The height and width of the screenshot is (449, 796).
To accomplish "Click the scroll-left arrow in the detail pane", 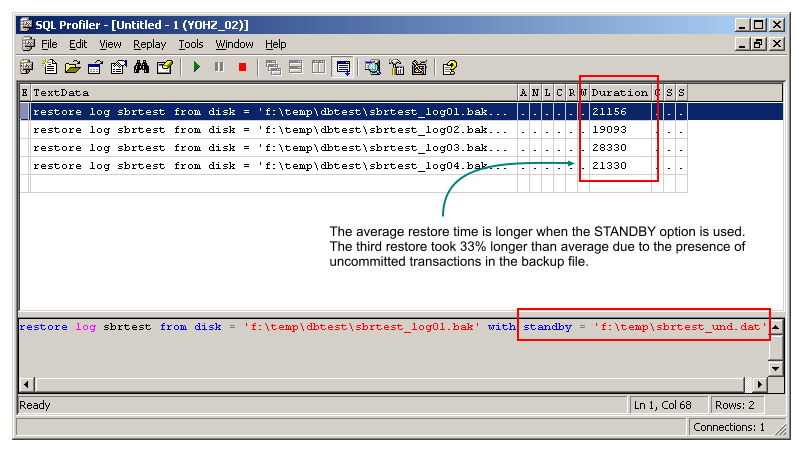I will coord(26,384).
